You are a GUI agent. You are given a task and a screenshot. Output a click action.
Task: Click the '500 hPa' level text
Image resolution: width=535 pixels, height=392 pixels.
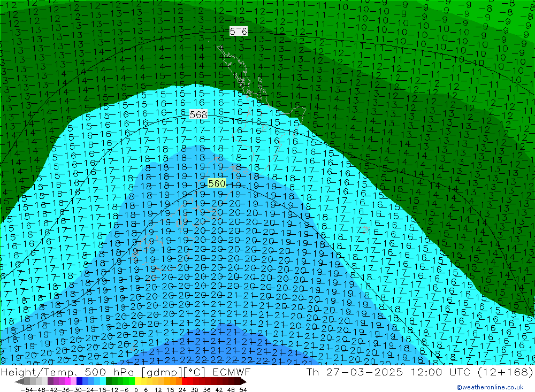point(109,372)
